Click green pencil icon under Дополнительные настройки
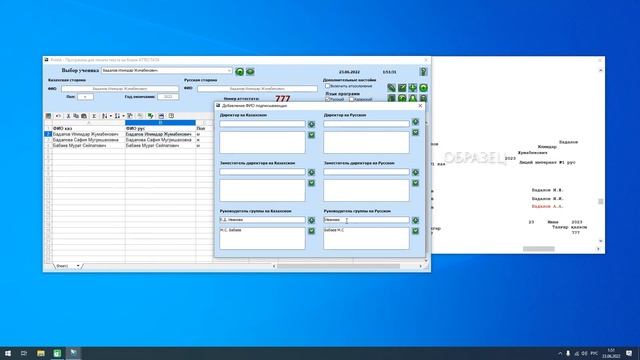Image resolution: width=640 pixels, height=360 pixels. [x=391, y=88]
